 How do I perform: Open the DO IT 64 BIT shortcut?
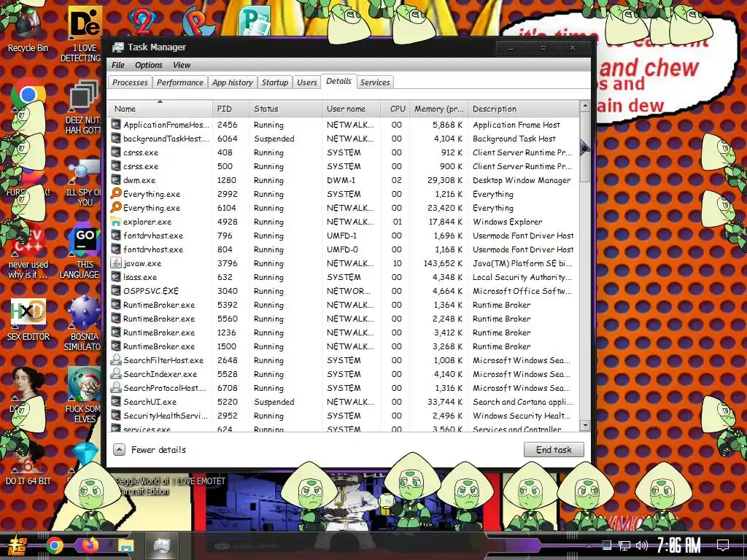coord(28,464)
